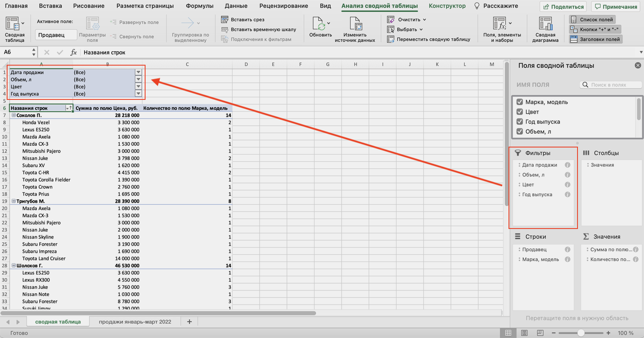The height and width of the screenshot is (338, 644).
Task: Open the Дата продажи filter dropdown
Action: click(x=138, y=72)
